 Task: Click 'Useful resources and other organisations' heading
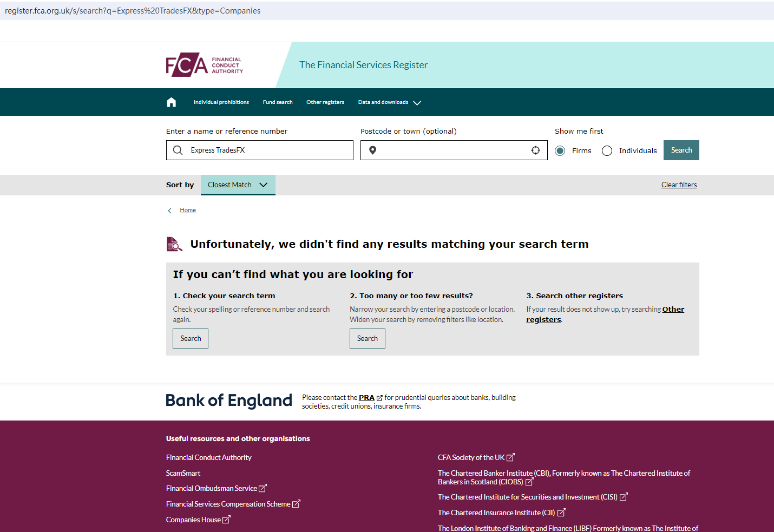point(238,439)
